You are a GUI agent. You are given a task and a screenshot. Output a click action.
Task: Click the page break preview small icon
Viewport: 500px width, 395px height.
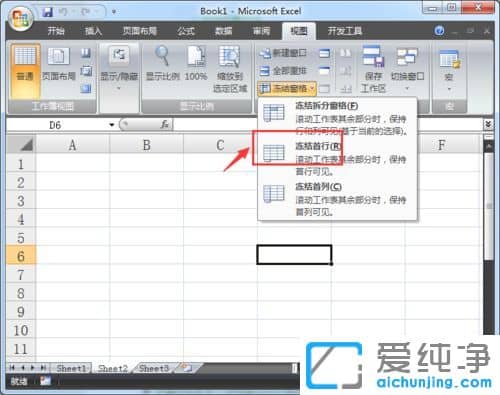86,53
